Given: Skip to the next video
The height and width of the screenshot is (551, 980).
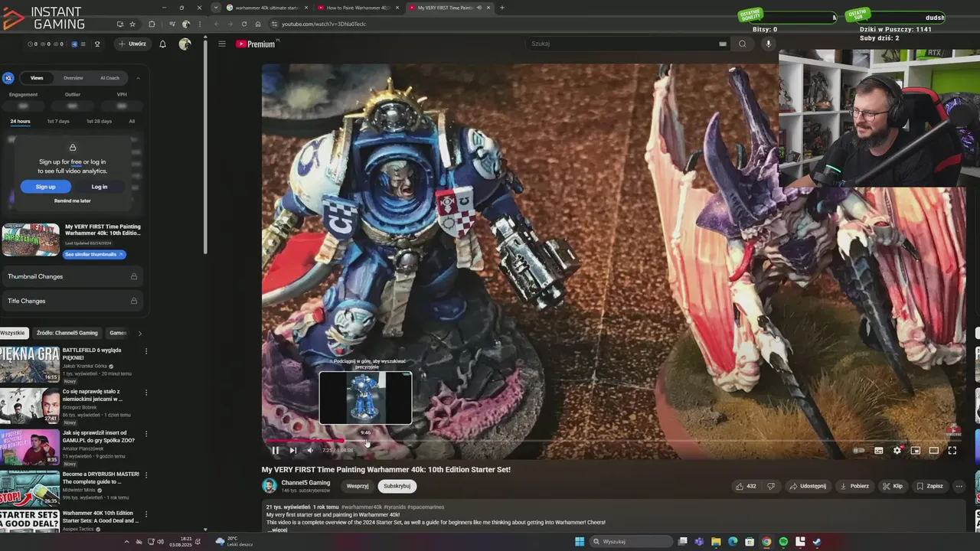Looking at the screenshot, I should 292,450.
